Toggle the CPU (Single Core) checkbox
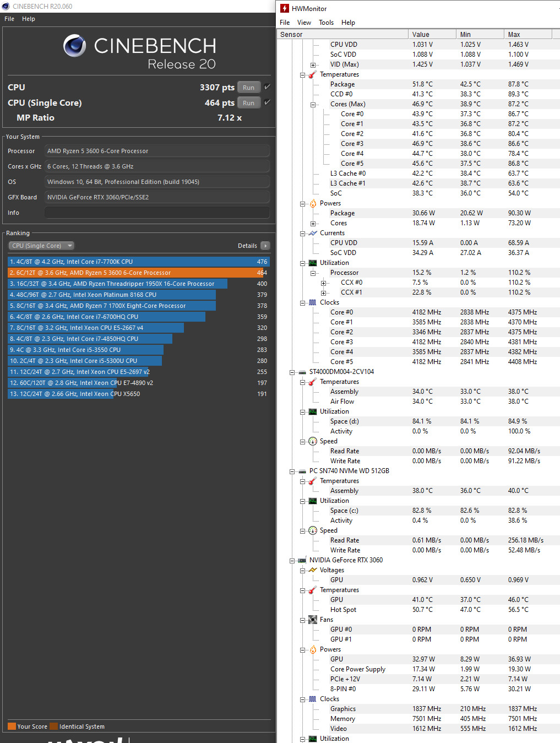This screenshot has height=743, width=560. 267,102
